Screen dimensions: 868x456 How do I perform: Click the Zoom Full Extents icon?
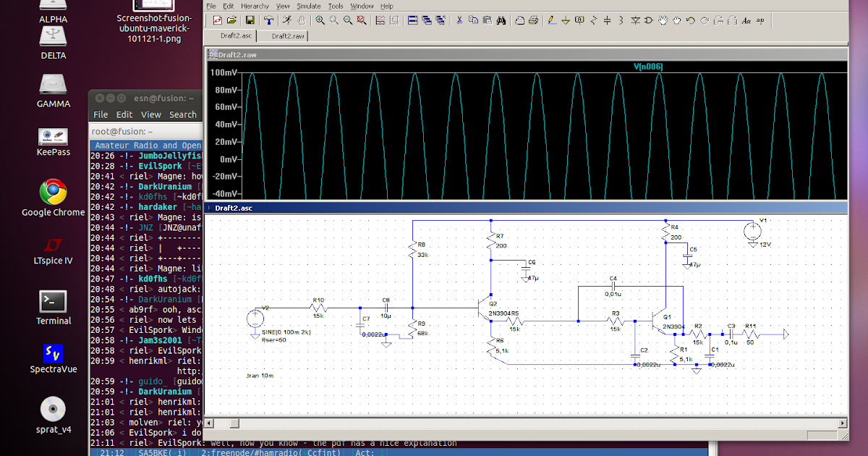click(x=361, y=20)
